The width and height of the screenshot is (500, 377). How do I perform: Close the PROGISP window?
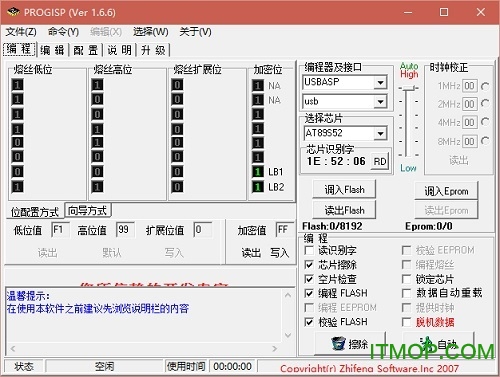481,13
